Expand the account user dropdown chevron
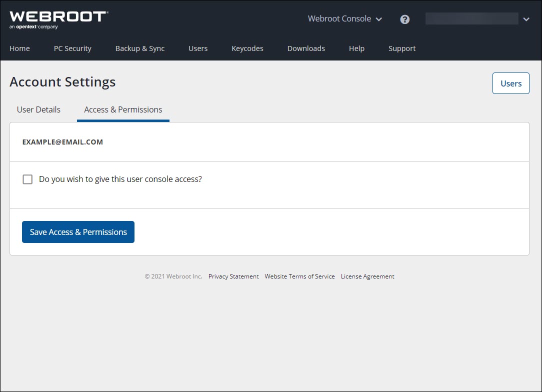The width and height of the screenshot is (542, 392). (526, 19)
